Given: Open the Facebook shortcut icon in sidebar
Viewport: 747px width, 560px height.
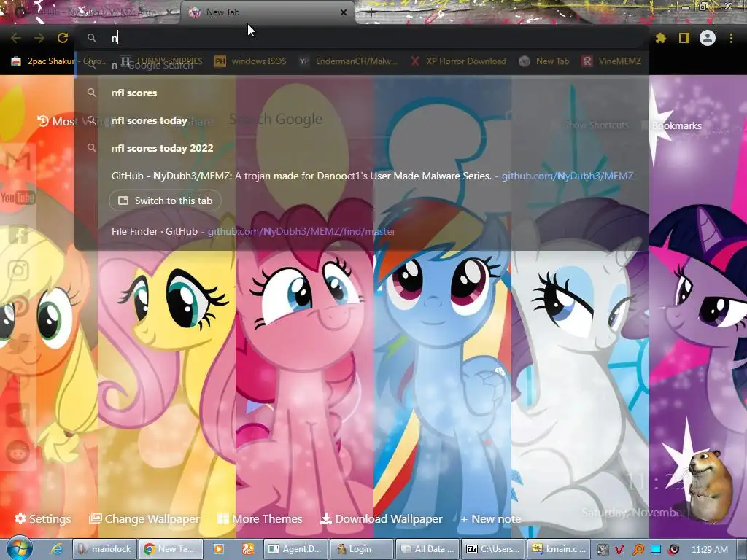Looking at the screenshot, I should click(x=18, y=234).
